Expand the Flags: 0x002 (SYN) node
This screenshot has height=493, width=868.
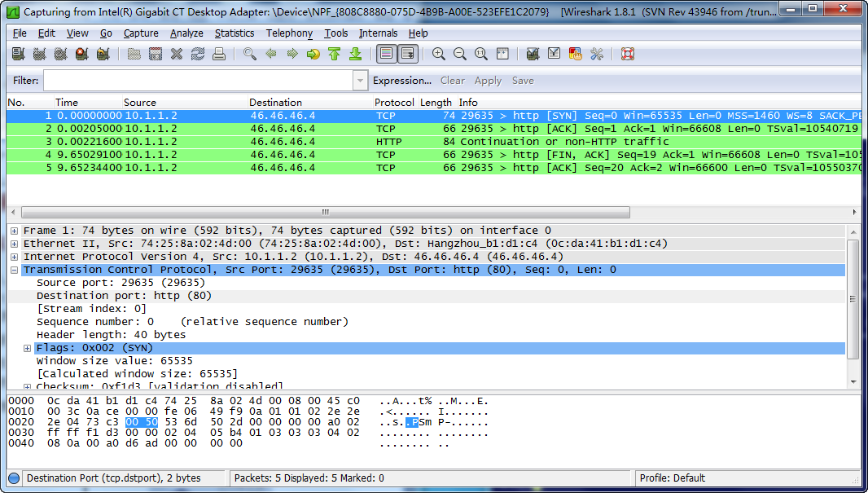click(x=27, y=348)
